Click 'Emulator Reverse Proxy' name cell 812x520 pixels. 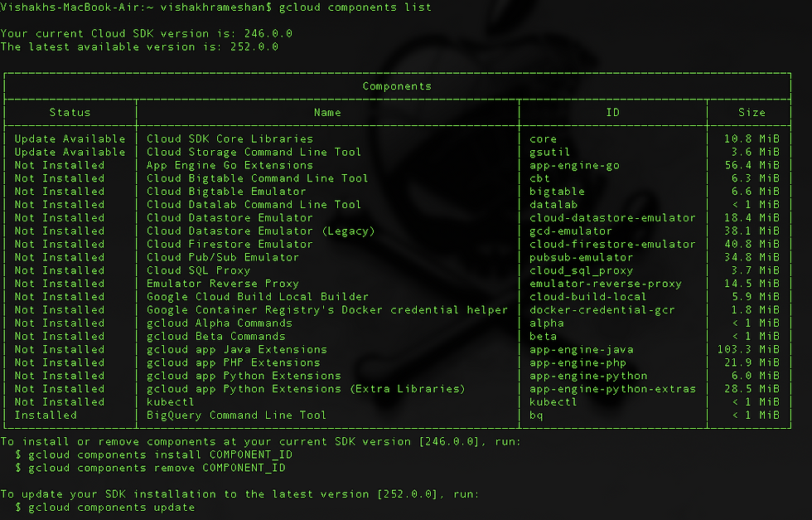223,284
